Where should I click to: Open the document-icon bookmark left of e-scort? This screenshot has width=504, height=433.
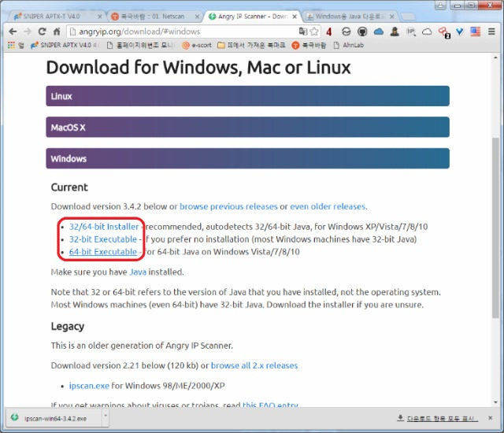[x=140, y=46]
